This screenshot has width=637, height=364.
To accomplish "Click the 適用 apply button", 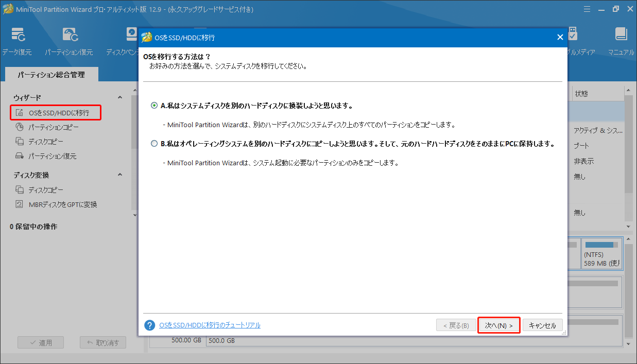I will 40,343.
